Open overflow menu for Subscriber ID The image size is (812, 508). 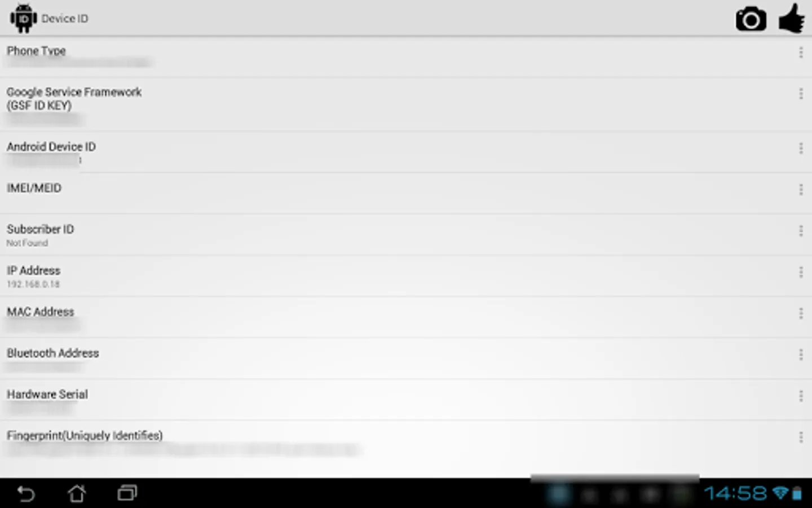[x=801, y=231]
